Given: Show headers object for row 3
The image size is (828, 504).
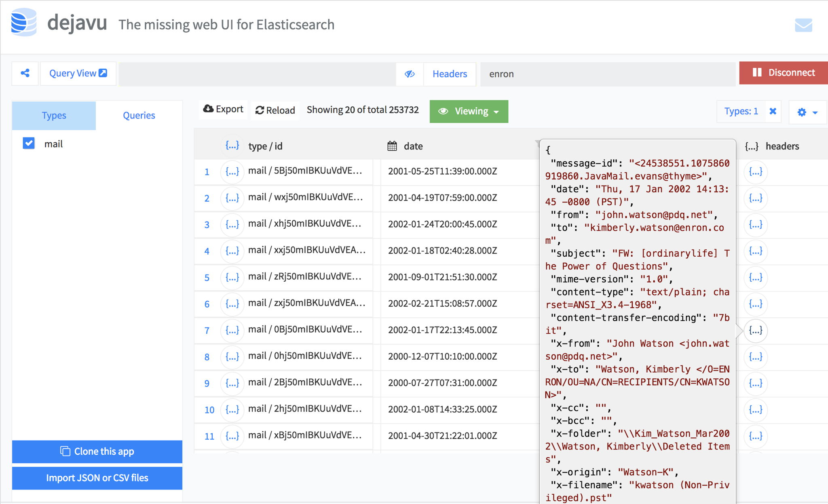Looking at the screenshot, I should pos(756,225).
